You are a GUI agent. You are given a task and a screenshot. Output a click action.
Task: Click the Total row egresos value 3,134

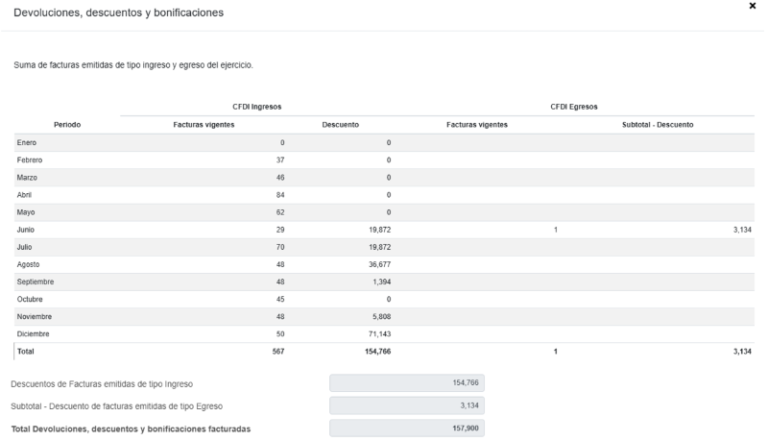743,351
